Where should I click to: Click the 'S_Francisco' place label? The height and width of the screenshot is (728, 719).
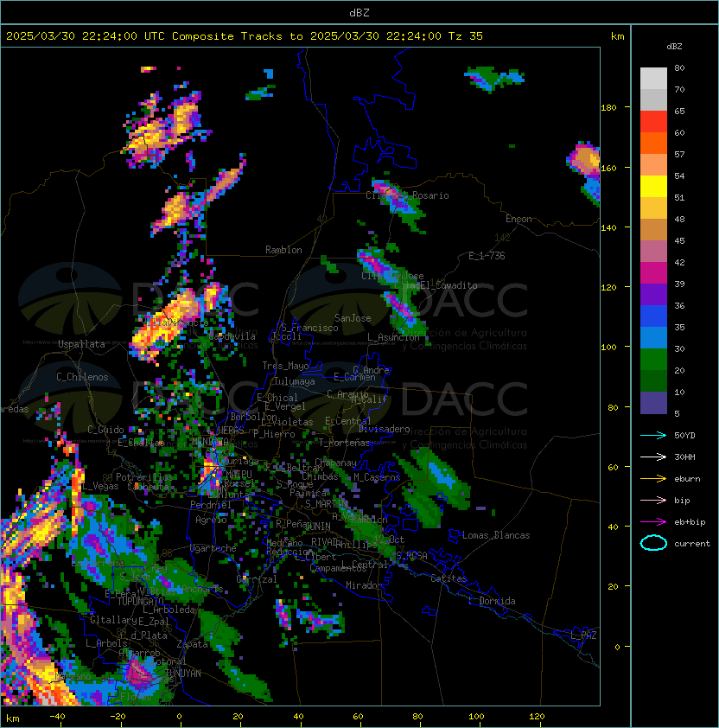click(x=309, y=328)
